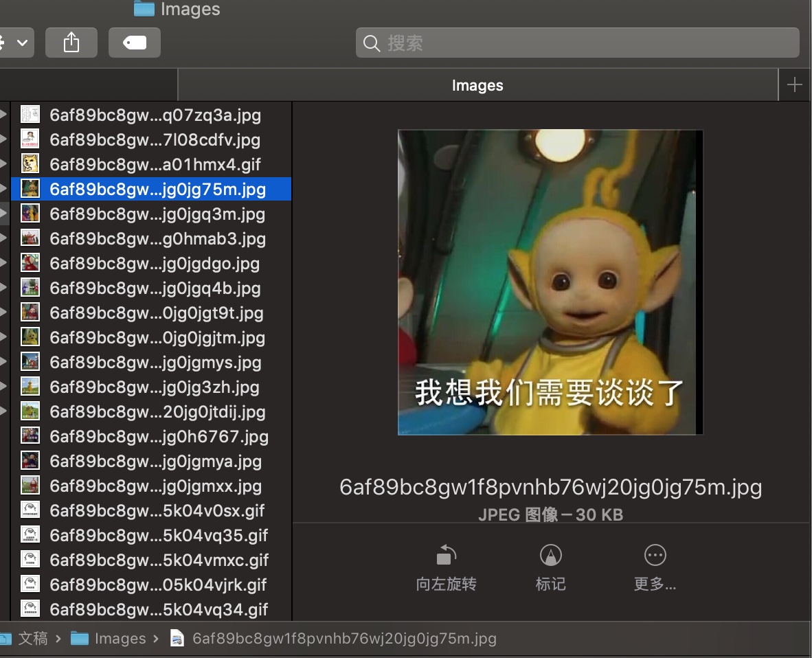Select the Images tab

477,85
